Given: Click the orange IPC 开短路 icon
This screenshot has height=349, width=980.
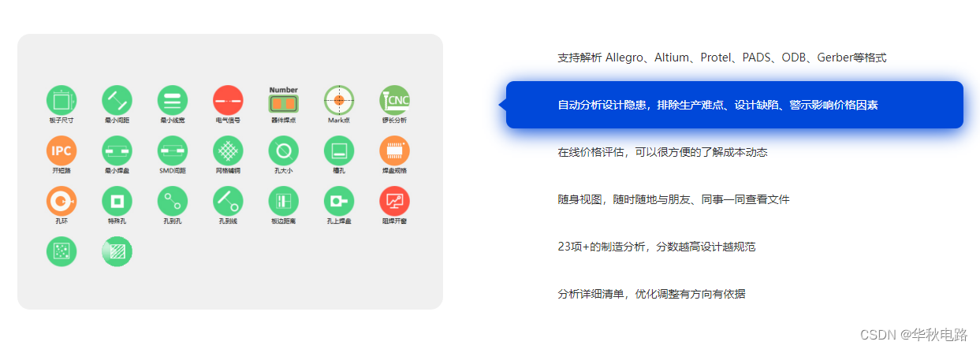Looking at the screenshot, I should tap(61, 150).
